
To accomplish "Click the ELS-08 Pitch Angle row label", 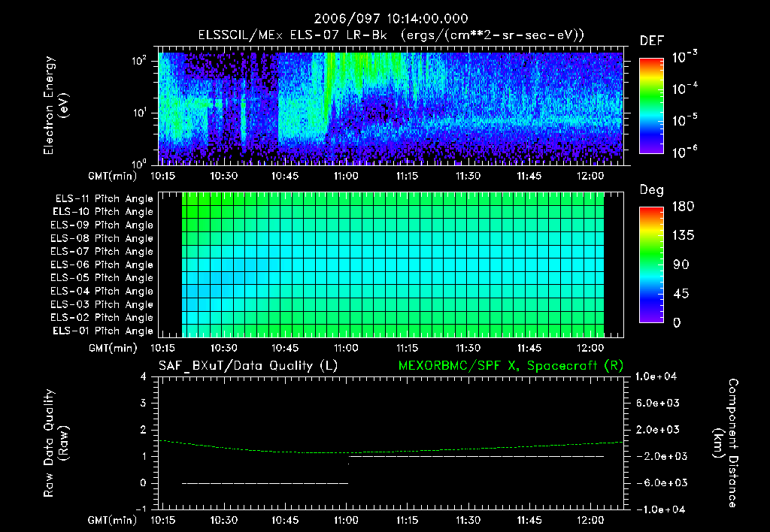I will [102, 238].
